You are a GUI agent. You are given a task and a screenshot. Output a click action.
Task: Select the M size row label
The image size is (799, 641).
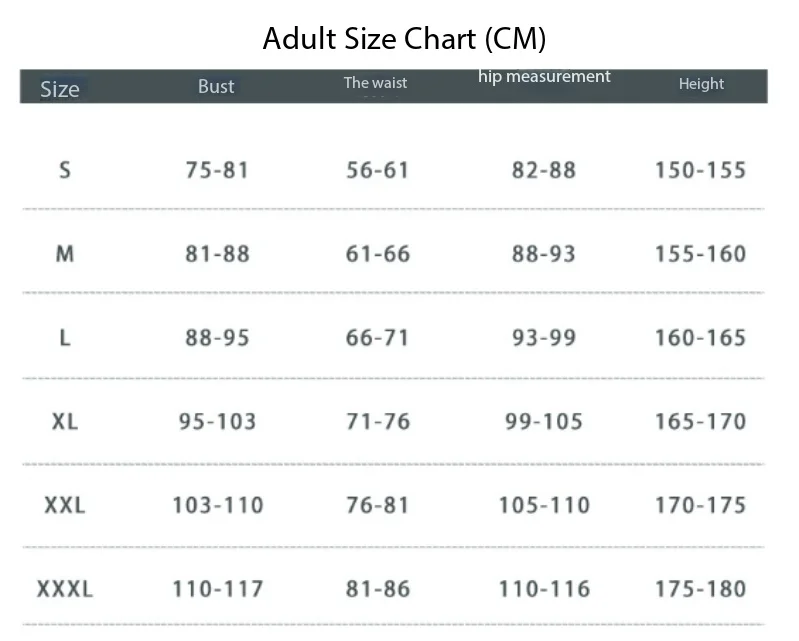click(65, 253)
